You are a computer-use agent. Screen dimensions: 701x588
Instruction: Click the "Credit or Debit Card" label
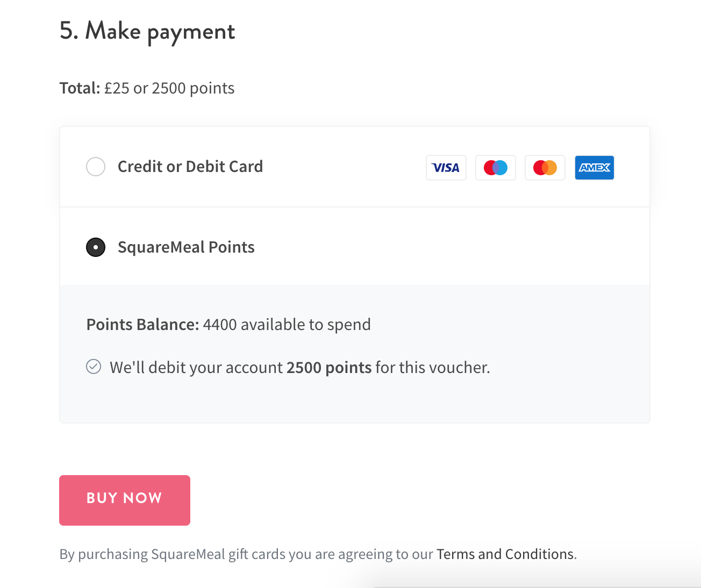click(190, 167)
